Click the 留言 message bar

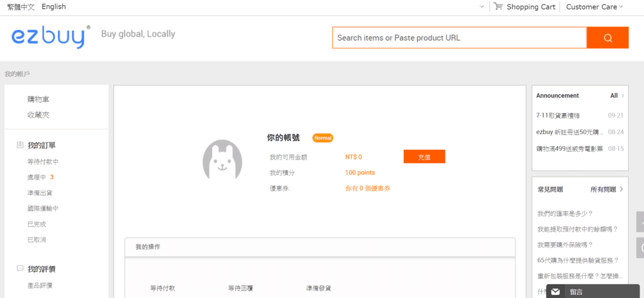[x=592, y=292]
